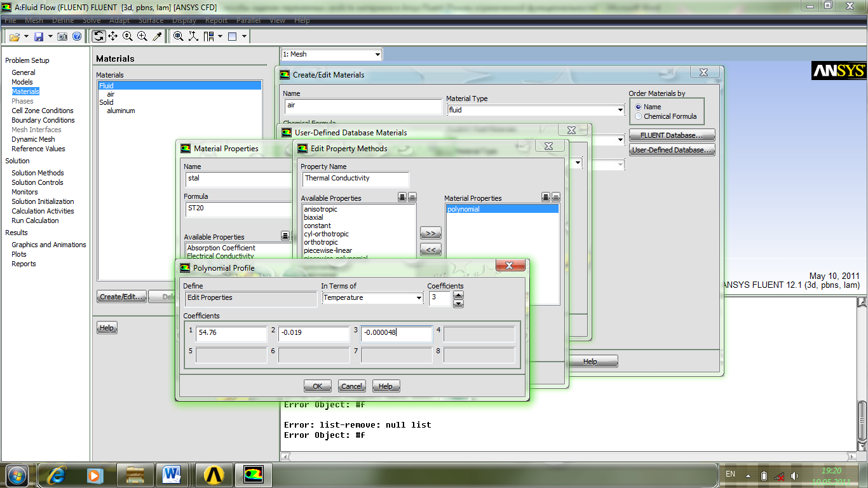Deselect all in Edit Property Available Properties list

point(412,198)
